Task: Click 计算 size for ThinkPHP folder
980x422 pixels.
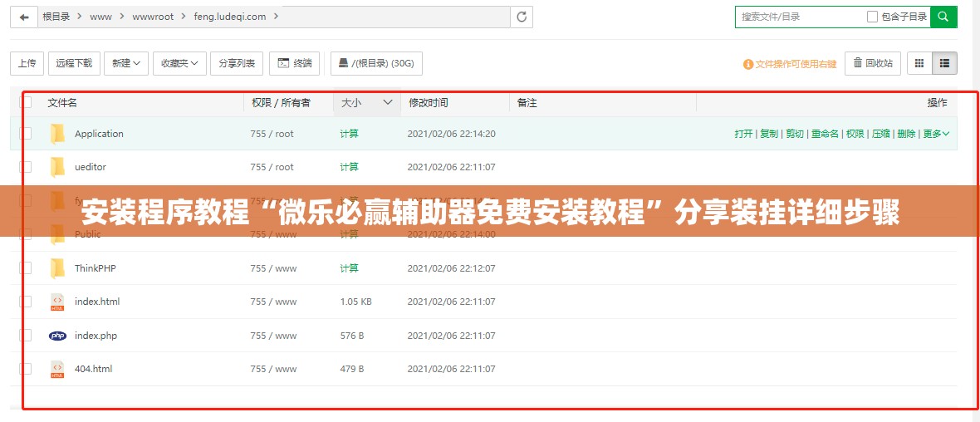Action: [350, 268]
